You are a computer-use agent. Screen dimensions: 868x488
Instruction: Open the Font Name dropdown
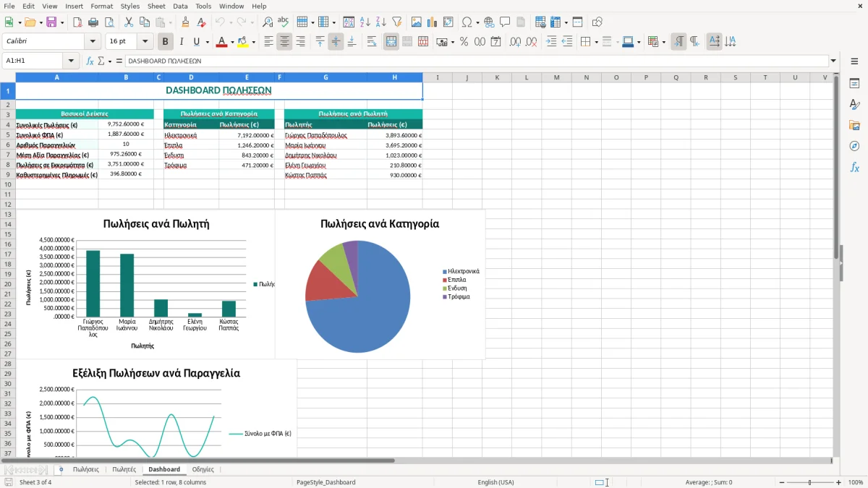point(92,42)
